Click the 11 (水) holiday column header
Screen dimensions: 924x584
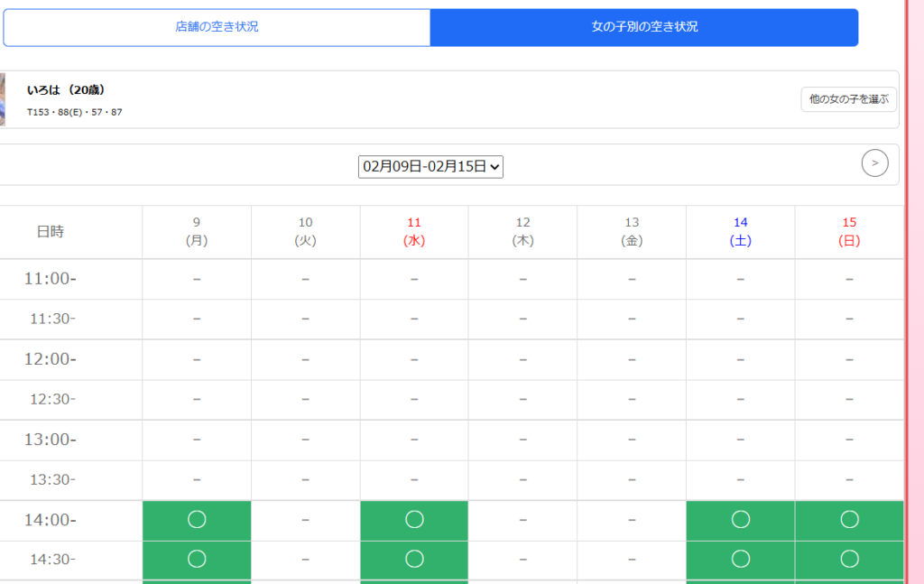click(414, 232)
